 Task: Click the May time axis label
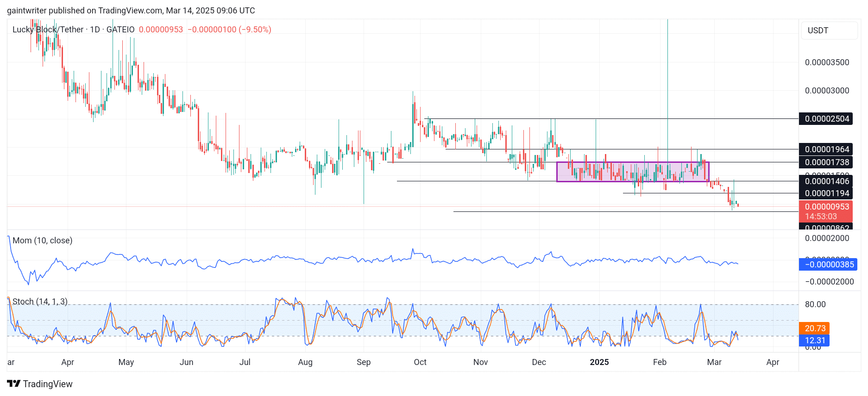click(x=126, y=362)
